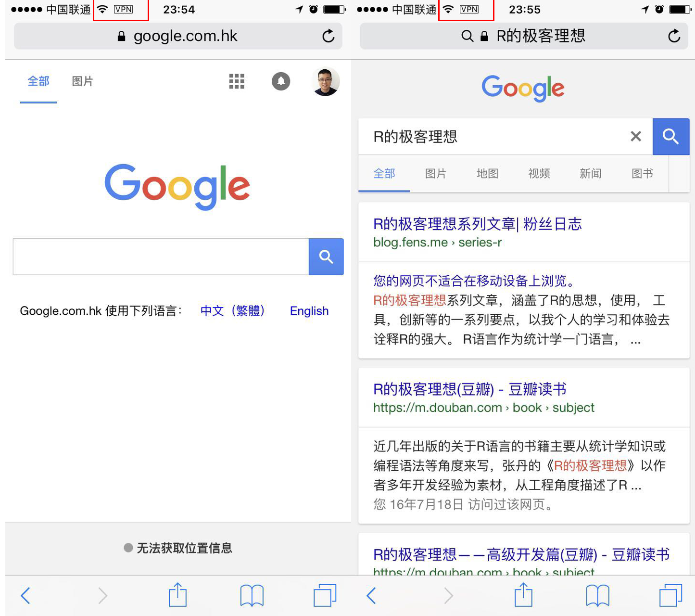Tap 无法获取位置信息 location notice
The width and height of the screenshot is (695, 616).
pos(178,548)
